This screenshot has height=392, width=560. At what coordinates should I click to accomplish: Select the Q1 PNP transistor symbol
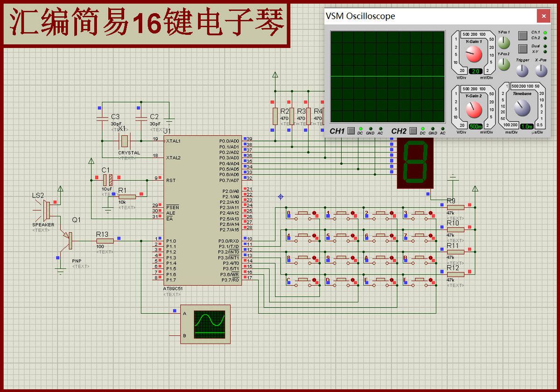[x=68, y=240]
